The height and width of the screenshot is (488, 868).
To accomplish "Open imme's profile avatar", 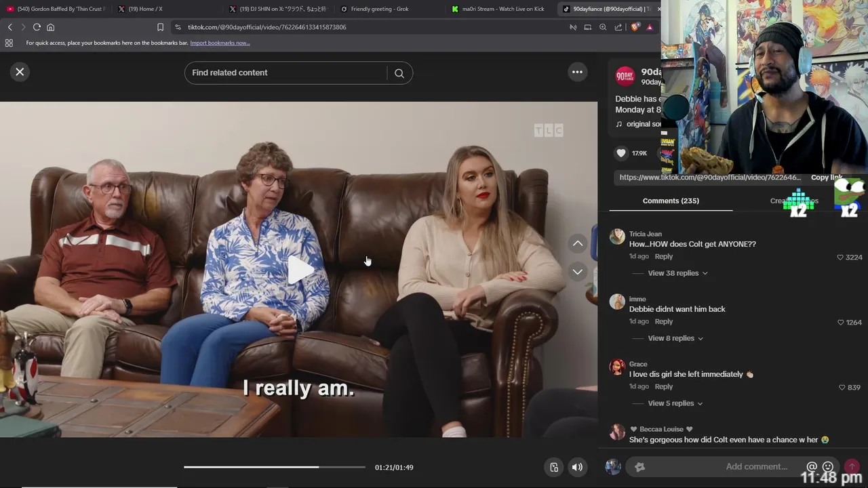I will tap(617, 302).
